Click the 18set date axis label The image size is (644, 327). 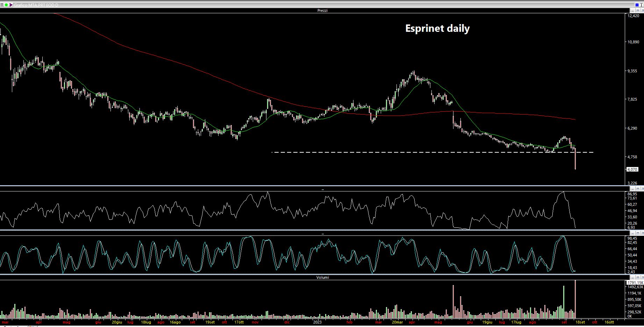(x=580, y=322)
